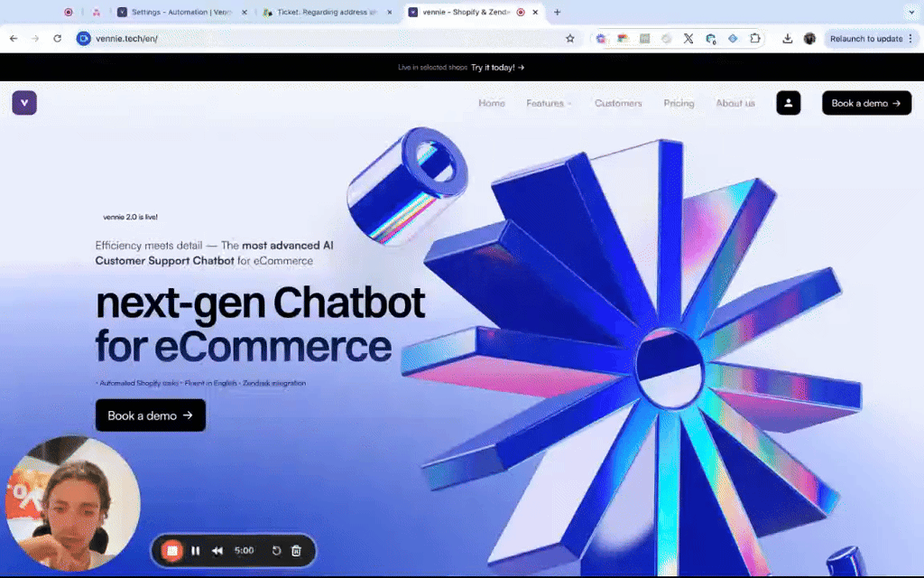The height and width of the screenshot is (578, 924).
Task: Click the user account icon button
Action: 789,103
